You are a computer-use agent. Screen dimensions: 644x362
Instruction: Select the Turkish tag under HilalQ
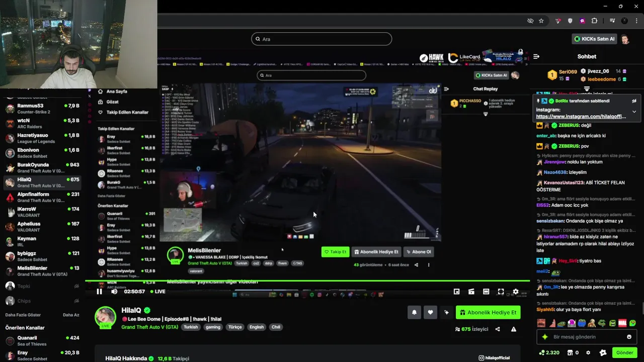pyautogui.click(x=191, y=327)
